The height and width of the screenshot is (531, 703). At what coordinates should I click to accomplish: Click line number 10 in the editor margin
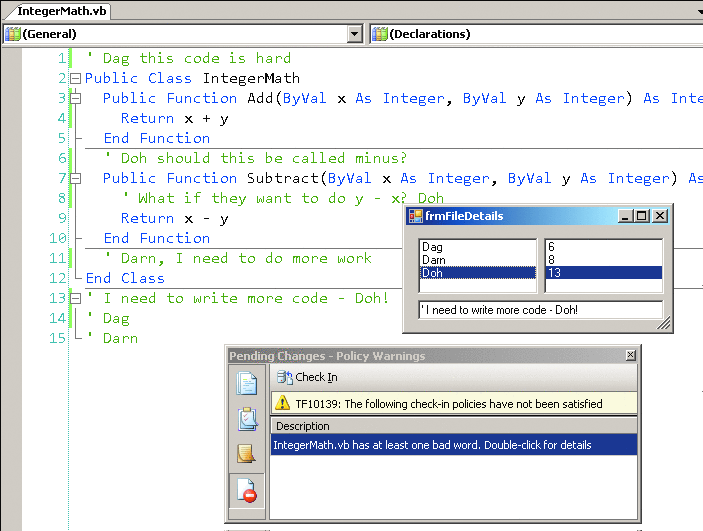[x=58, y=238]
